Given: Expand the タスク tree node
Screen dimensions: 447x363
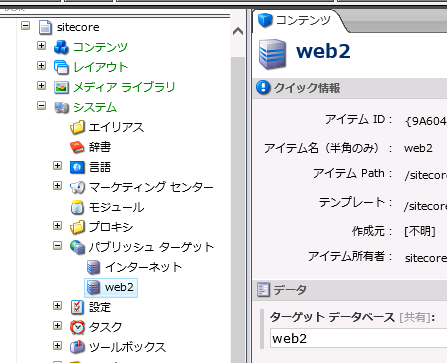Looking at the screenshot, I should (57, 326).
